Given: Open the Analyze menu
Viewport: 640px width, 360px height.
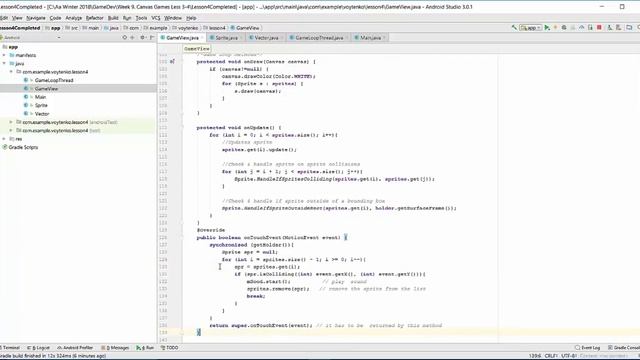Looking at the screenshot, I should pyautogui.click(x=73, y=18).
